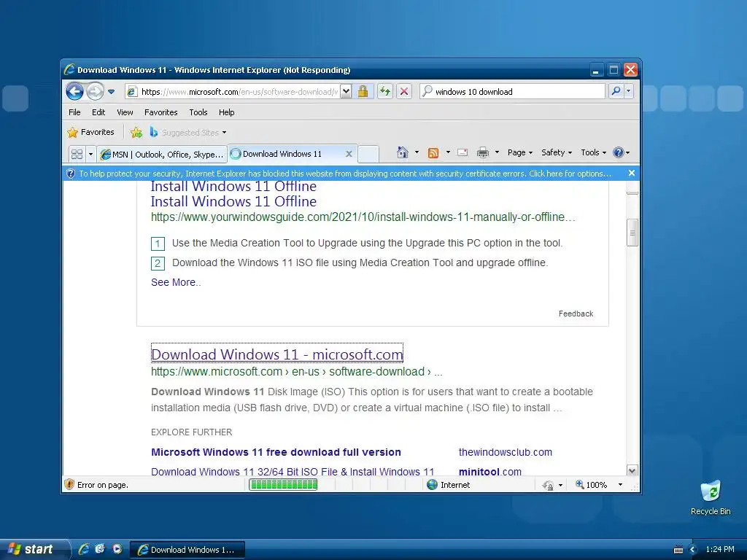This screenshot has height=560, width=747.
Task: Click the Download Windows 11 taskbar button
Action: tap(187, 550)
